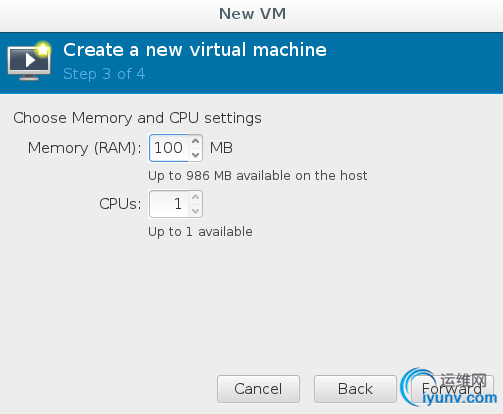Viewport: 503px width, 414px height.
Task: Increase Memory RAM with up arrow
Action: coord(195,141)
